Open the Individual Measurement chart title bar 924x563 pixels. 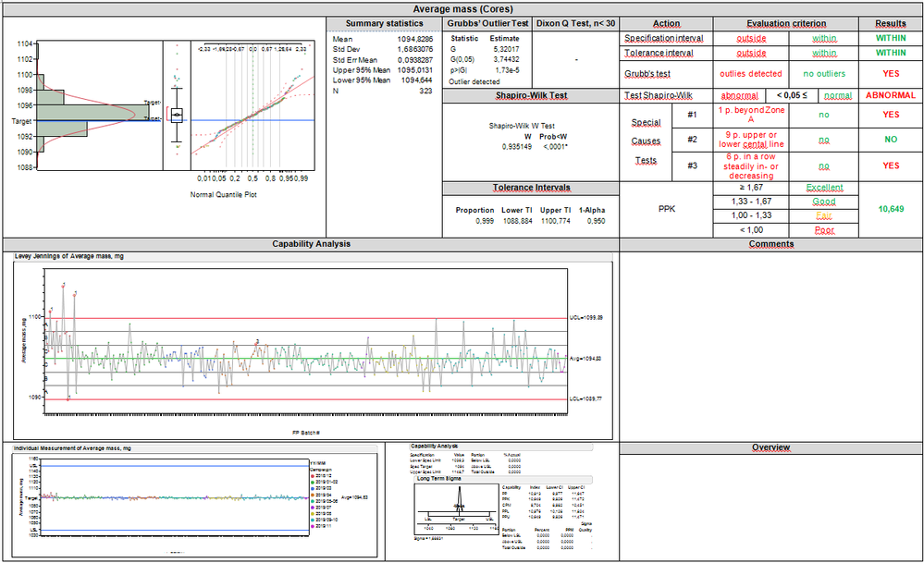pyautogui.click(x=73, y=447)
